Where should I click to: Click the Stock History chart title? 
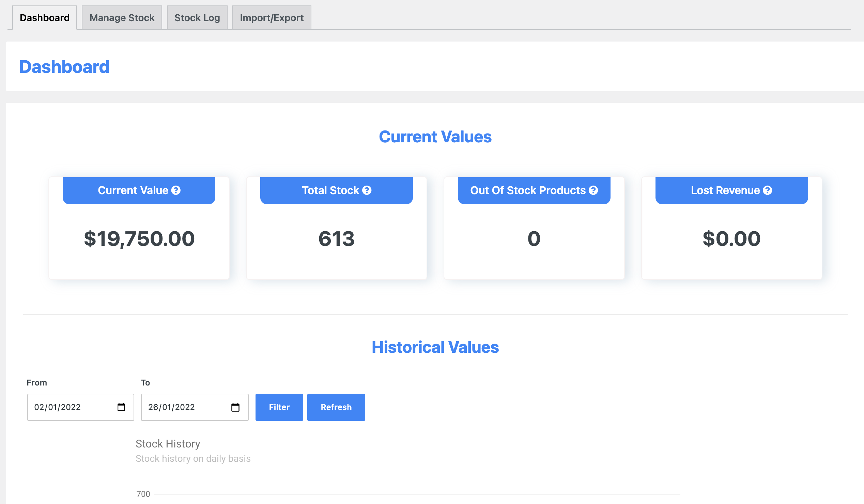click(168, 443)
